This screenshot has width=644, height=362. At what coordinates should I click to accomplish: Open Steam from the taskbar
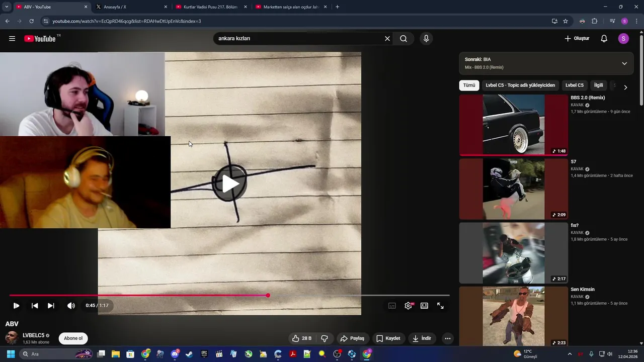point(189,354)
